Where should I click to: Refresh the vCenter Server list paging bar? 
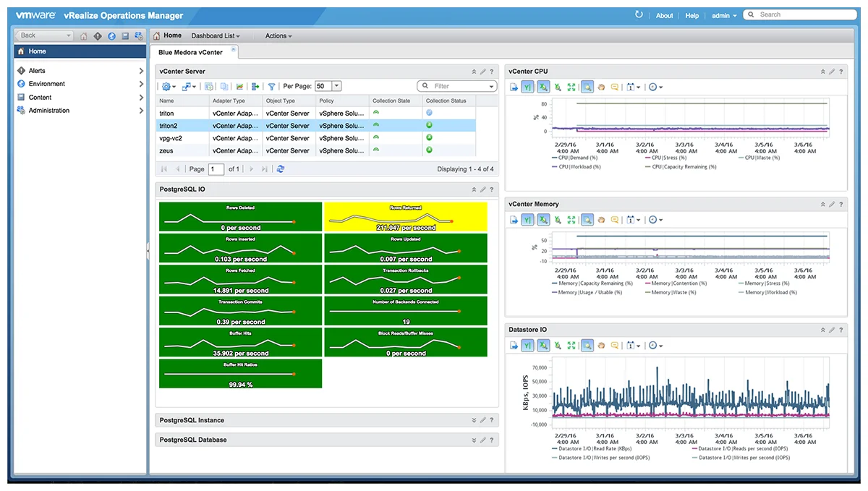pos(281,169)
